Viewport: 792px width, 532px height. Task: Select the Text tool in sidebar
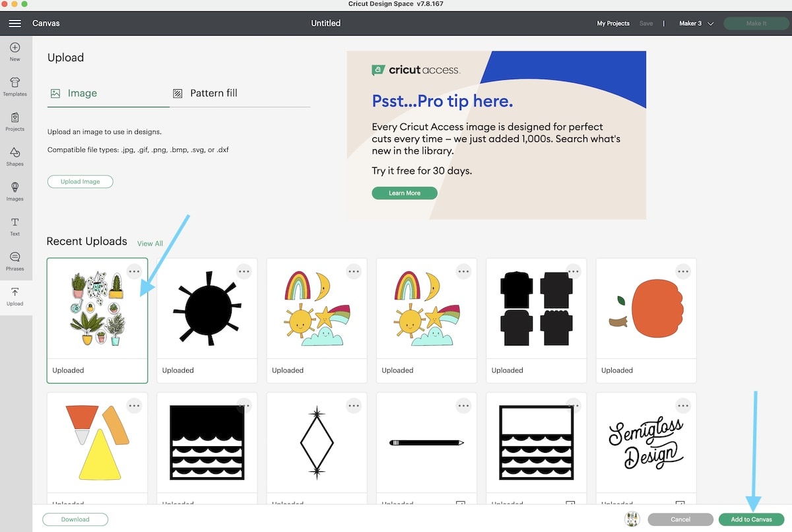[x=15, y=226]
